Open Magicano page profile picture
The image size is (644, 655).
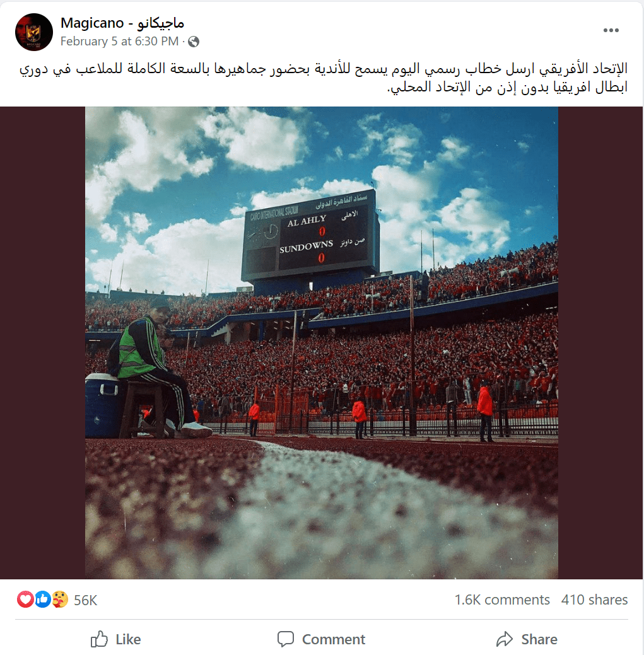click(x=34, y=32)
